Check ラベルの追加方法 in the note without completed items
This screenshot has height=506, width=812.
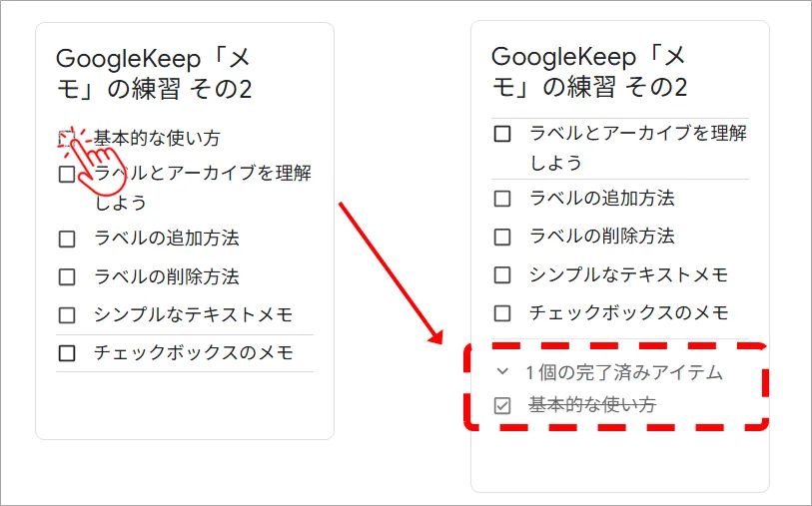click(x=67, y=239)
